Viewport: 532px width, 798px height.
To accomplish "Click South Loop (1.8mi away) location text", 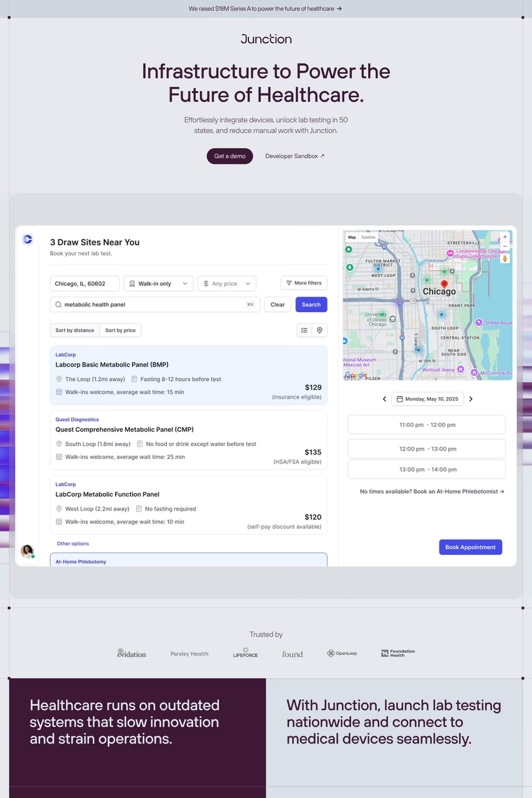I will (98, 444).
